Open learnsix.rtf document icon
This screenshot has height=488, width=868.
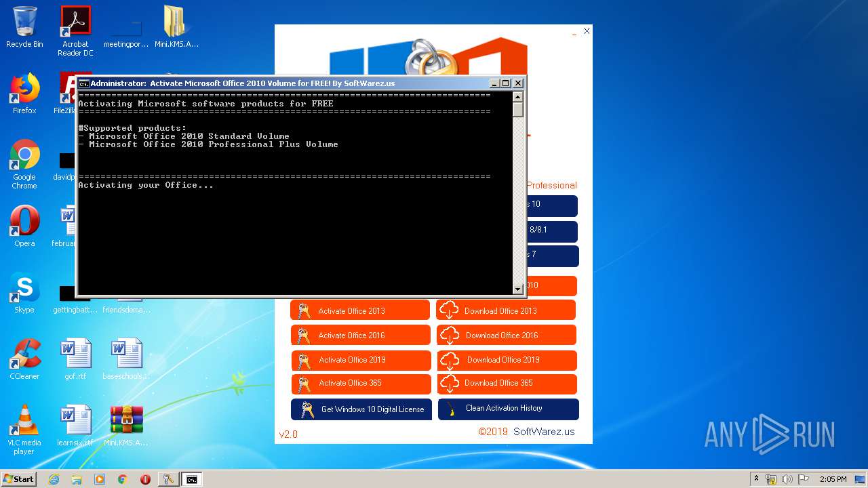[x=75, y=426]
